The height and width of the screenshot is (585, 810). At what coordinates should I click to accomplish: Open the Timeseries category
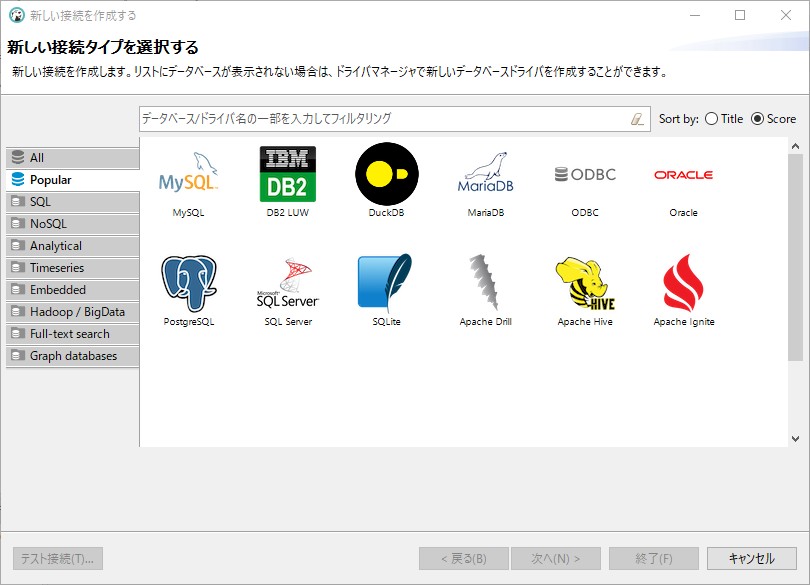tap(73, 268)
